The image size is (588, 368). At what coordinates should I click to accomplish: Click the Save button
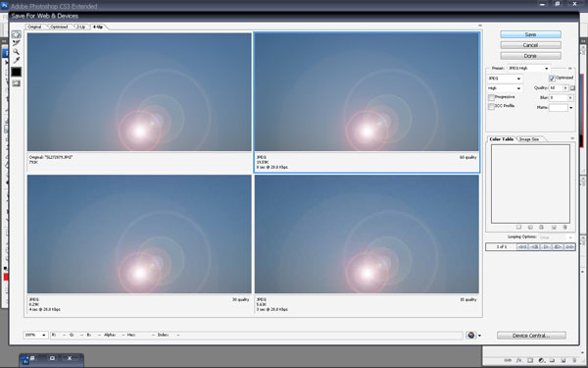[530, 34]
